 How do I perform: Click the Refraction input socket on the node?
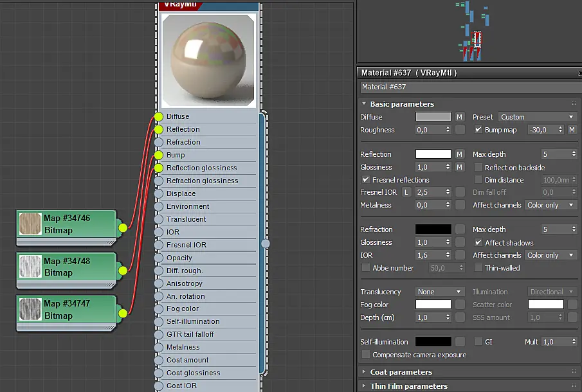click(x=158, y=142)
